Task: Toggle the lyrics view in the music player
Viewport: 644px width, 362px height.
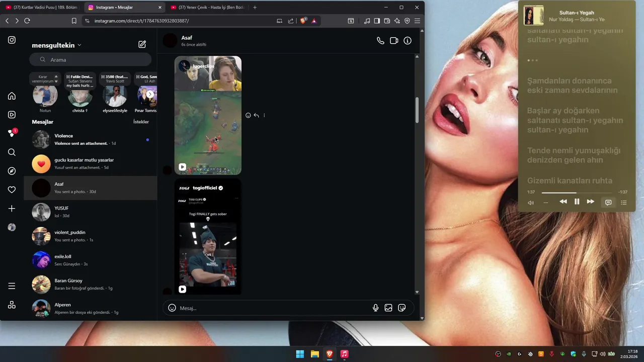Action: click(608, 202)
